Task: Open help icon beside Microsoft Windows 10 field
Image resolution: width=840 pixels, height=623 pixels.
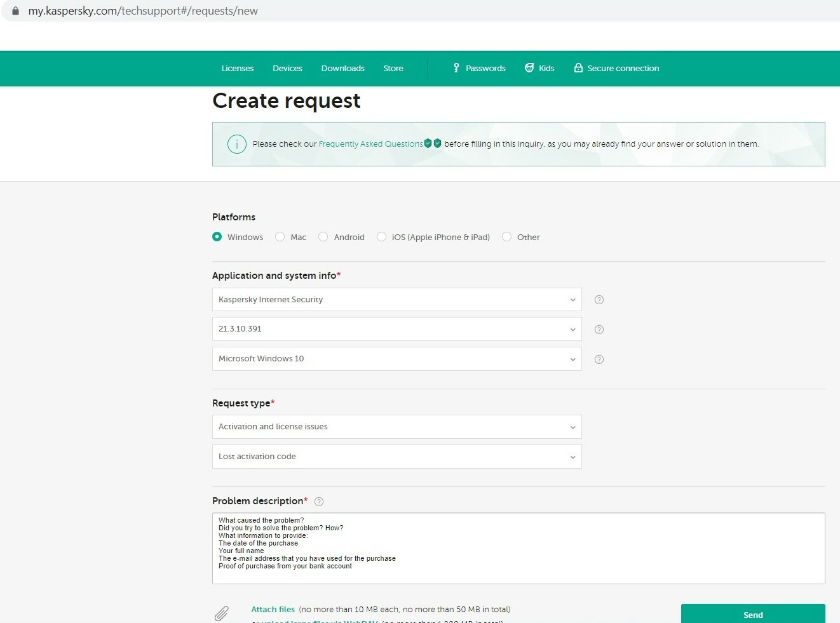Action: point(599,359)
